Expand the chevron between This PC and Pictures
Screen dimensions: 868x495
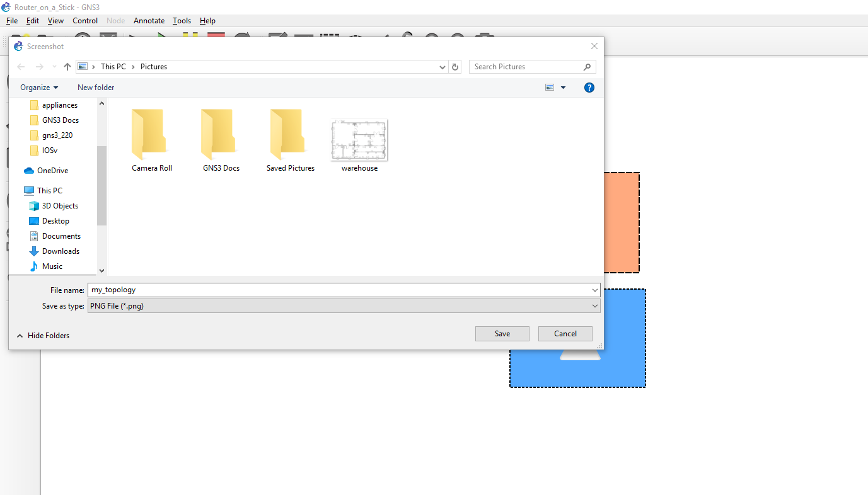[133, 67]
